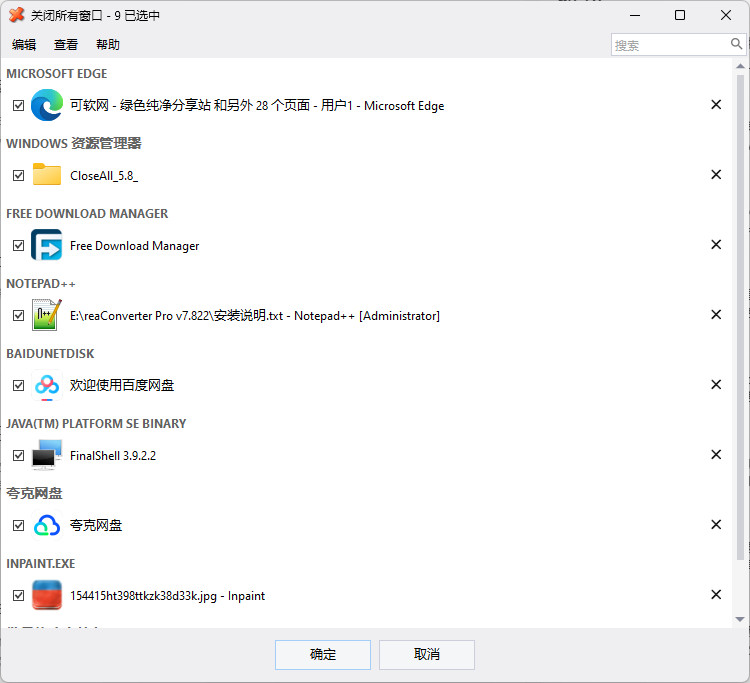Click the Microsoft Edge app icon
Screen dimensions: 750x683
click(46, 105)
